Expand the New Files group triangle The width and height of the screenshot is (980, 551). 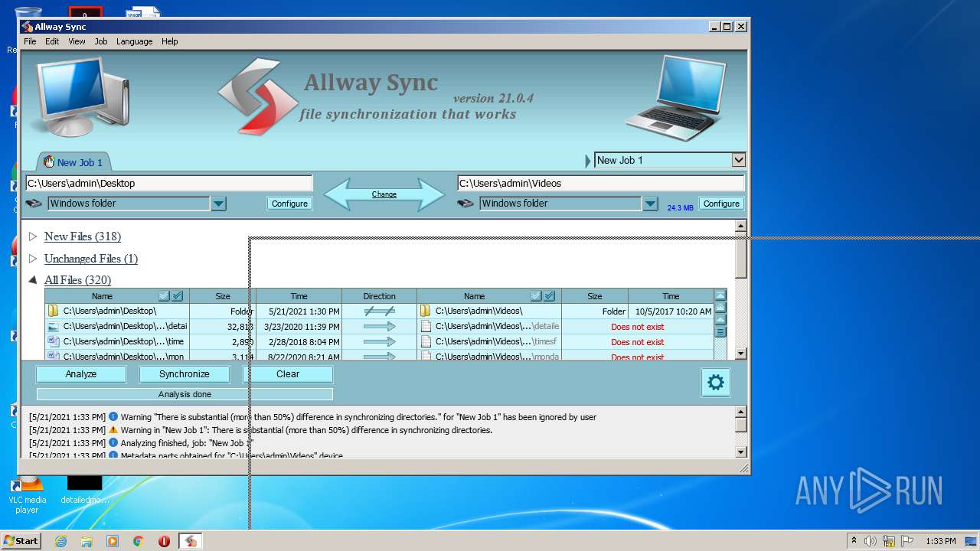[x=33, y=236]
